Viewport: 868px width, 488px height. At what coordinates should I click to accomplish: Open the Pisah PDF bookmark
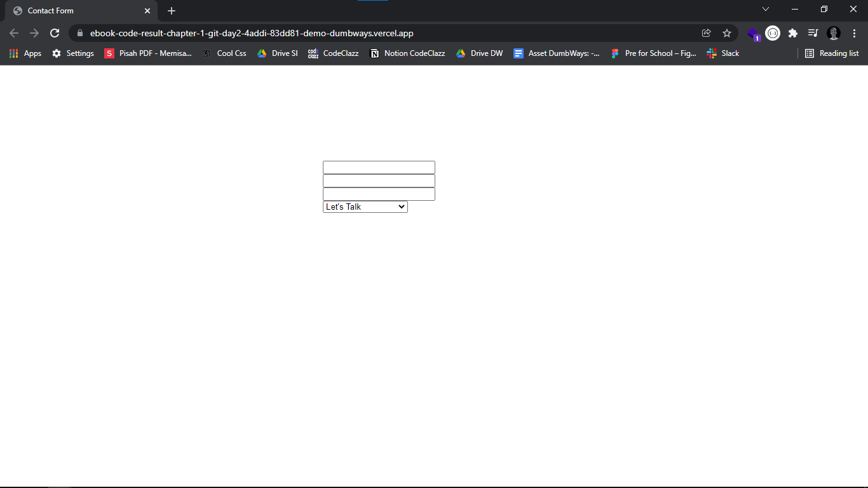tap(148, 53)
